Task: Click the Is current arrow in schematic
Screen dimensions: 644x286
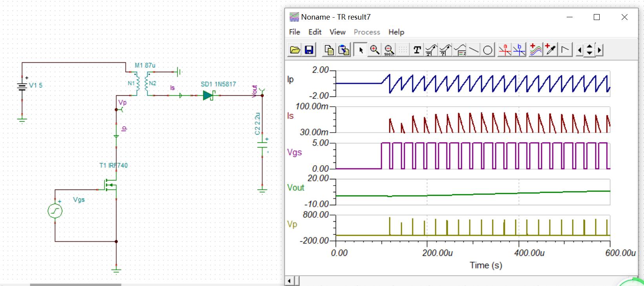Action: click(x=181, y=95)
